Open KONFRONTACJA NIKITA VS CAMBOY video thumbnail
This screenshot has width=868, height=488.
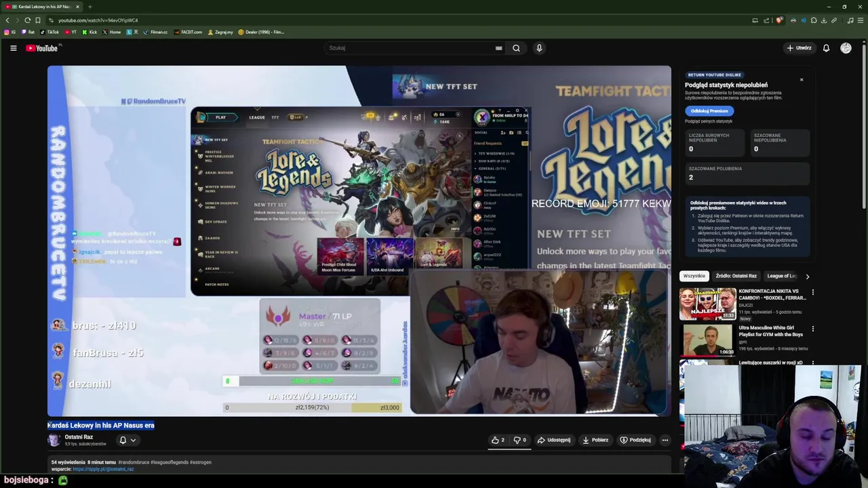707,304
